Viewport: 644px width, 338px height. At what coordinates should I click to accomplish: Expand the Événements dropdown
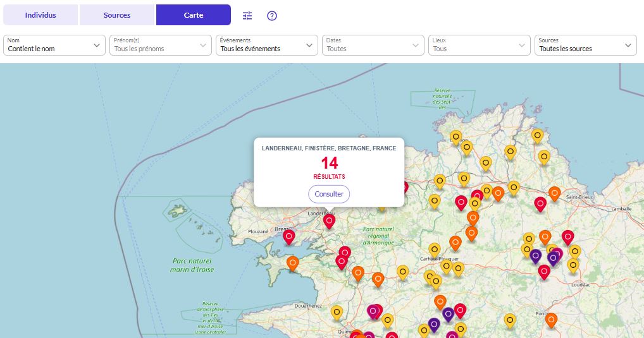click(x=266, y=45)
